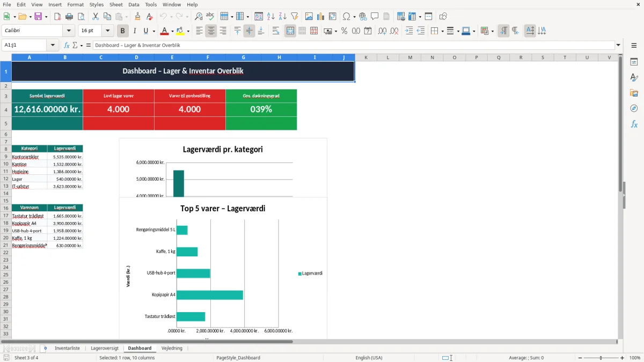Open sidebar Gallery deck
Screen dimensions: 644x362
pyautogui.click(x=634, y=93)
